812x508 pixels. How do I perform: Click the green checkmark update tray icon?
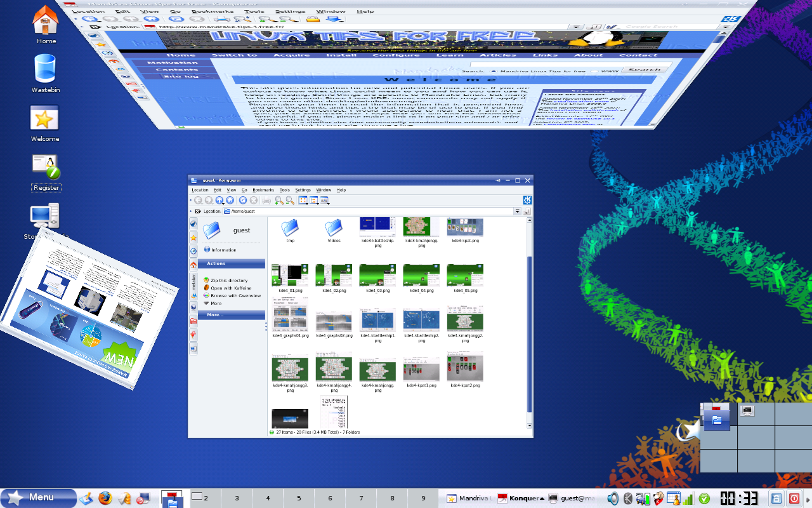point(704,498)
